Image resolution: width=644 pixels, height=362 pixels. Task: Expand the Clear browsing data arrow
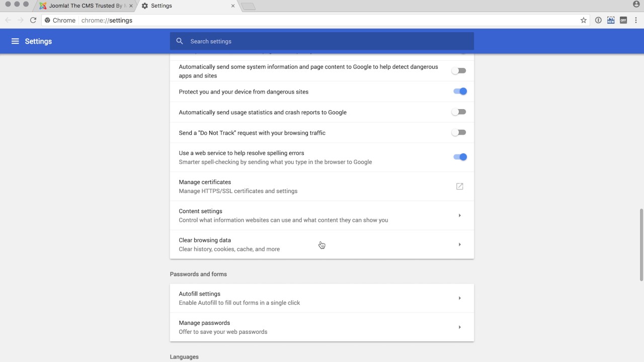tap(459, 245)
